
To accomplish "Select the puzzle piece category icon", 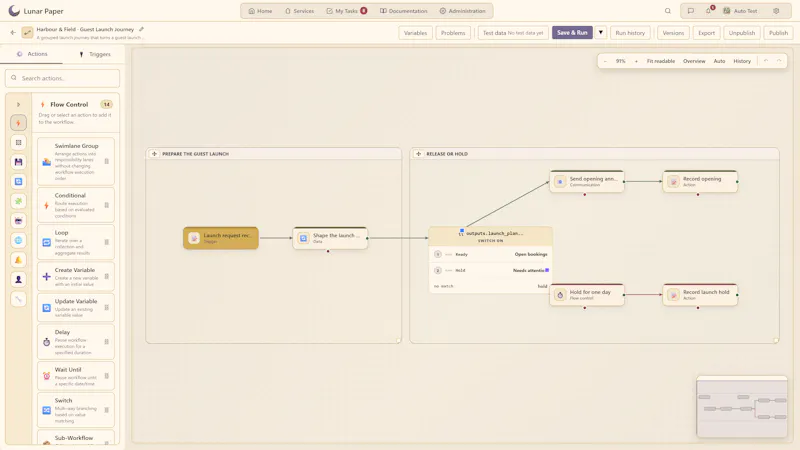I will [18, 201].
